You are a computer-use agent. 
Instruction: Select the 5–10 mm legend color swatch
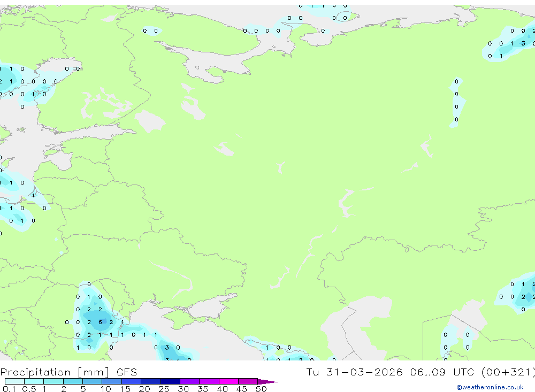click(93, 381)
